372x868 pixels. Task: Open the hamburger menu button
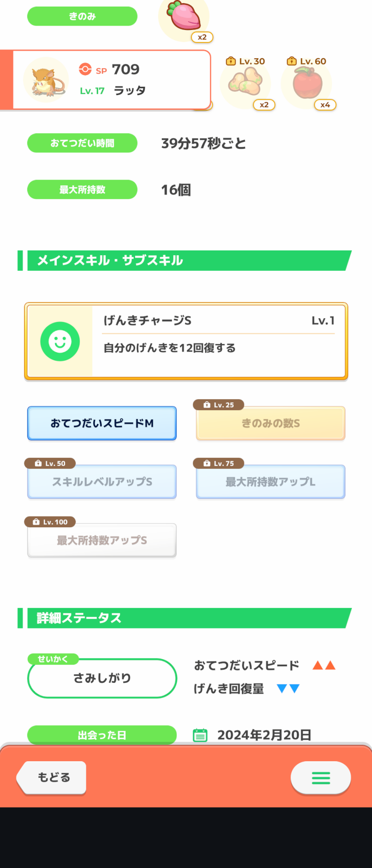point(321,778)
